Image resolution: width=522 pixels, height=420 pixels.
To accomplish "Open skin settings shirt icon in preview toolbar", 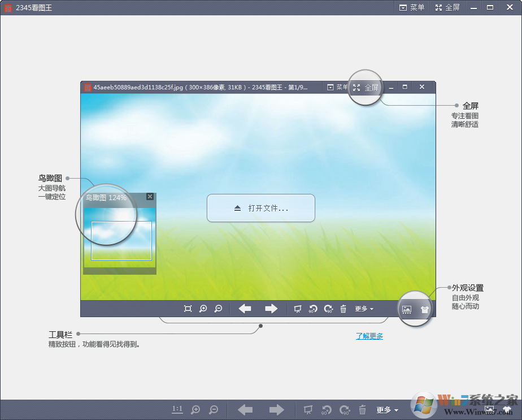I will 425,309.
